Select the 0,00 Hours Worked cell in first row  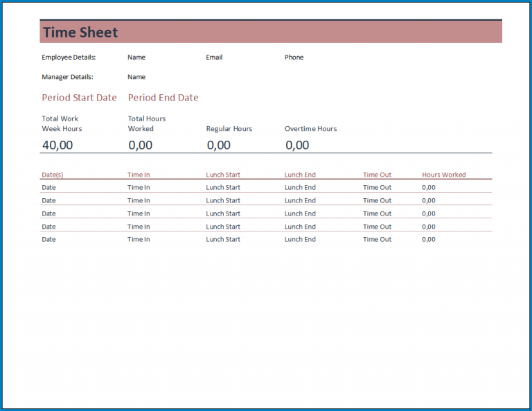point(429,187)
